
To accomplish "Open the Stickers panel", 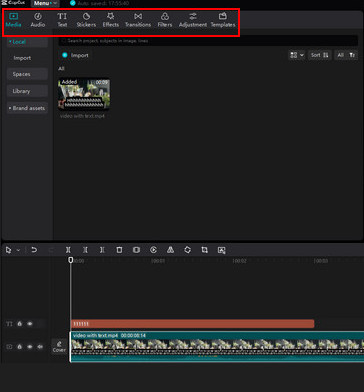I will [x=86, y=20].
